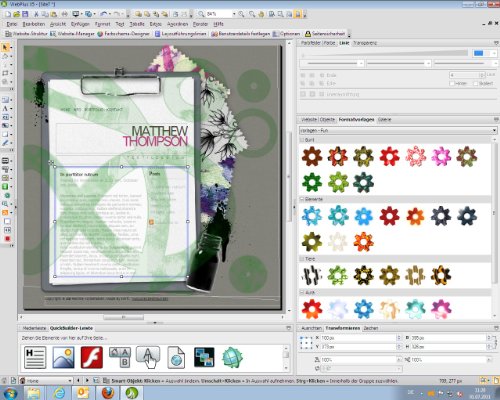Open the first line style dropdown
The height and width of the screenshot is (400, 500).
[x=360, y=63]
